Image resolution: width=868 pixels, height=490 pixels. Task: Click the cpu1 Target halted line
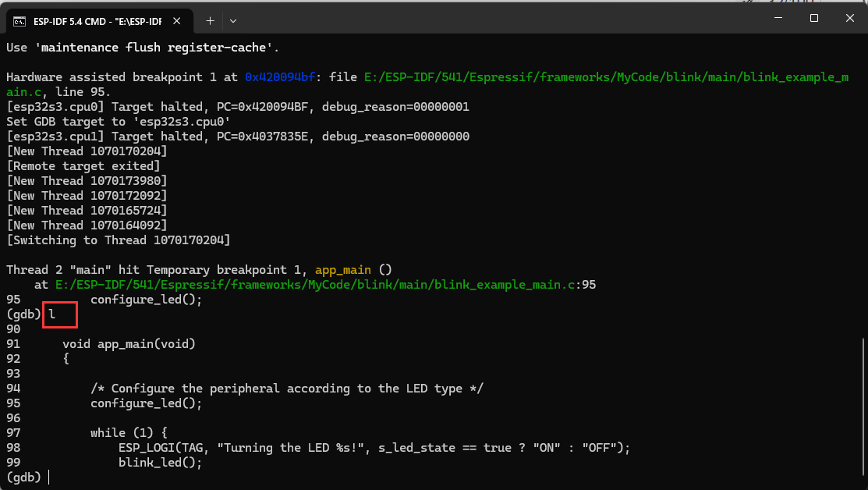238,137
